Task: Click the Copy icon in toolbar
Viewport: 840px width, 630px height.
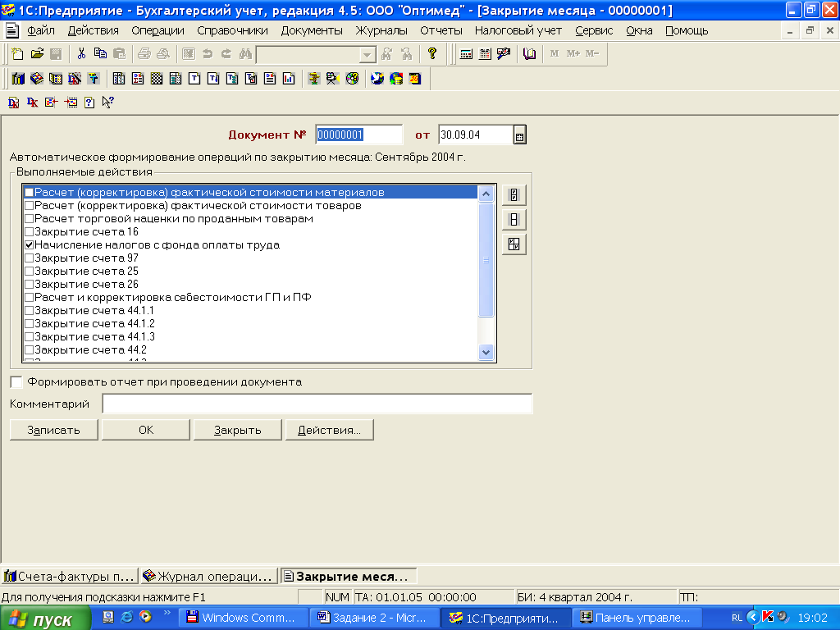Action: [x=100, y=53]
